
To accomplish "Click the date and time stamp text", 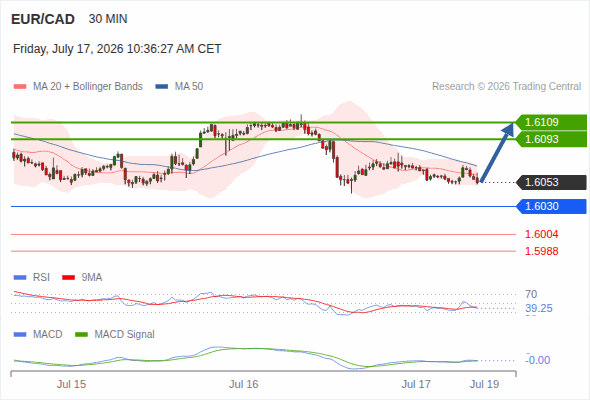I will click(117, 49).
